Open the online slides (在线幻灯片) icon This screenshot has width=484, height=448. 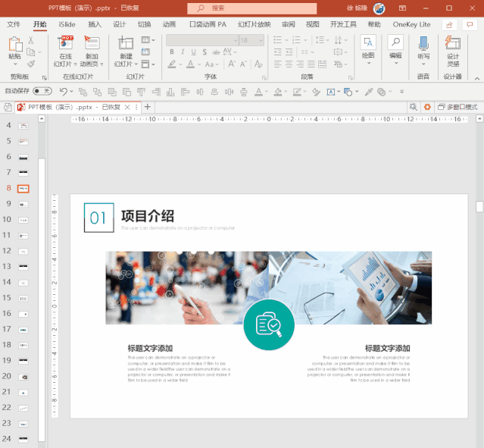(x=65, y=43)
